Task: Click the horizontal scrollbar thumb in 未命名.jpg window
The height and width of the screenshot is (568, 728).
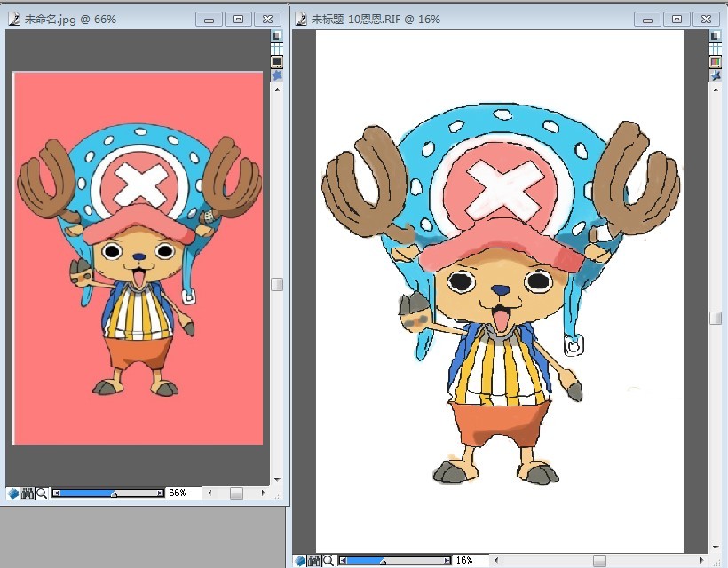Action: (x=236, y=493)
